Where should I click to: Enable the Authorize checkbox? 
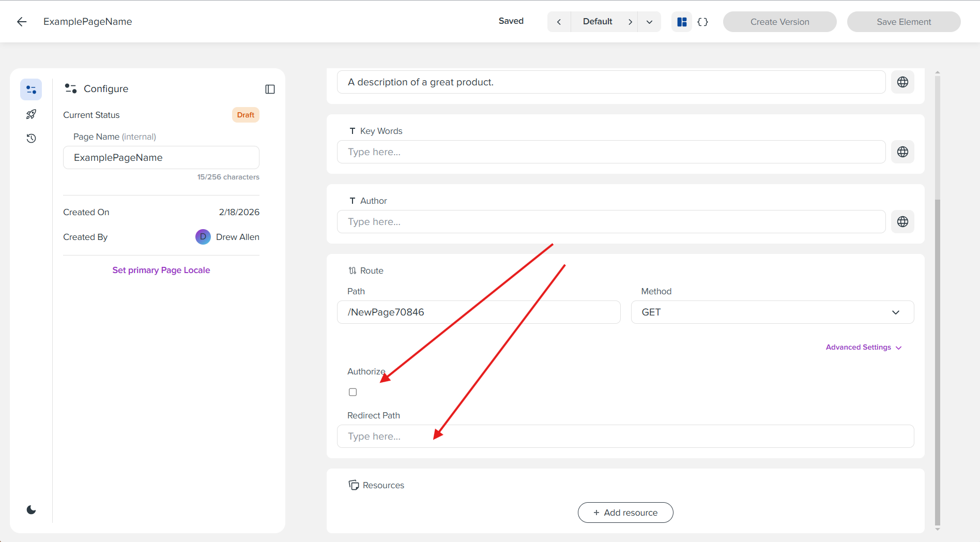353,392
